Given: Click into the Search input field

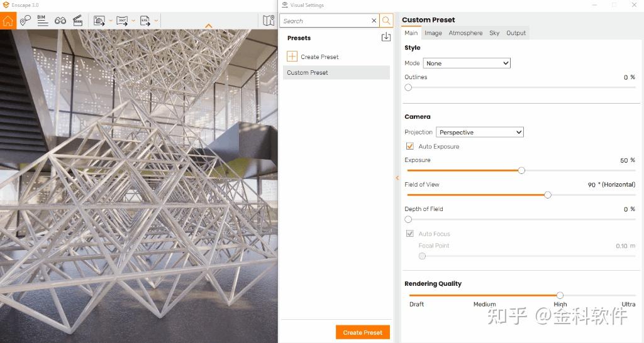Looking at the screenshot, I should pos(326,21).
